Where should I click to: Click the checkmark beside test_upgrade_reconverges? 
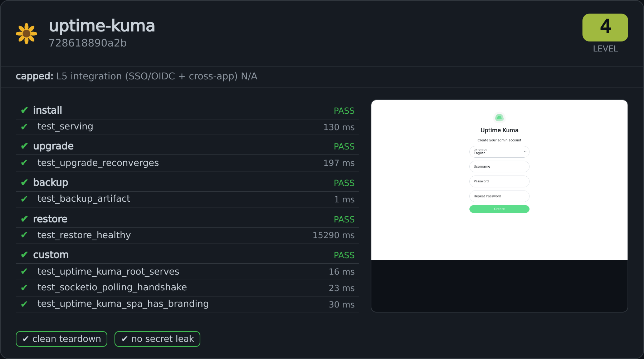pyautogui.click(x=24, y=163)
